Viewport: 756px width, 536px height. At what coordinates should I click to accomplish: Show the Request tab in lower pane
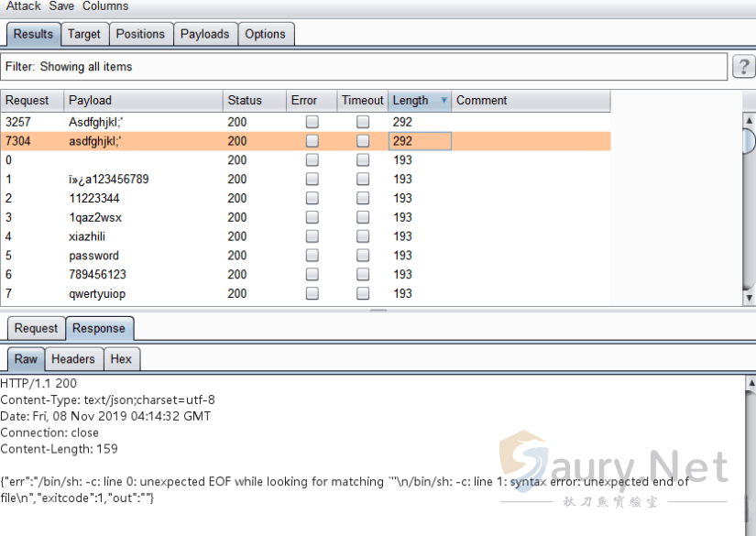tap(36, 329)
